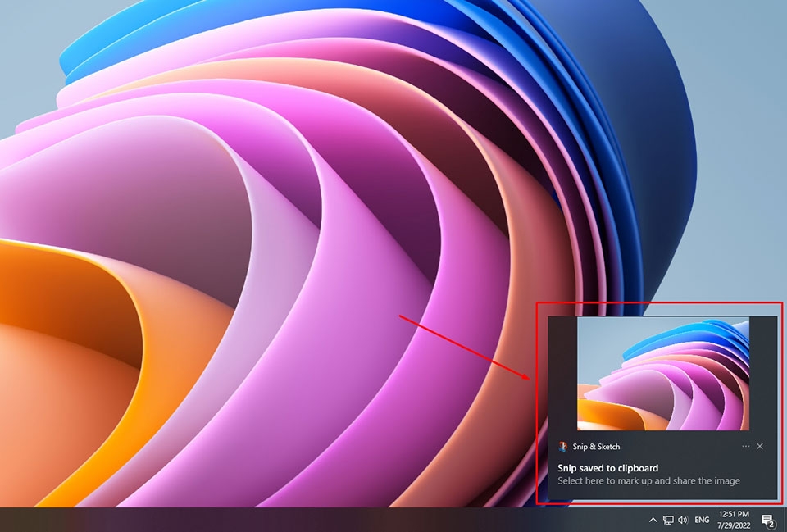Expand hidden system tray icons chevron
This screenshot has width=787, height=532.
(x=653, y=520)
